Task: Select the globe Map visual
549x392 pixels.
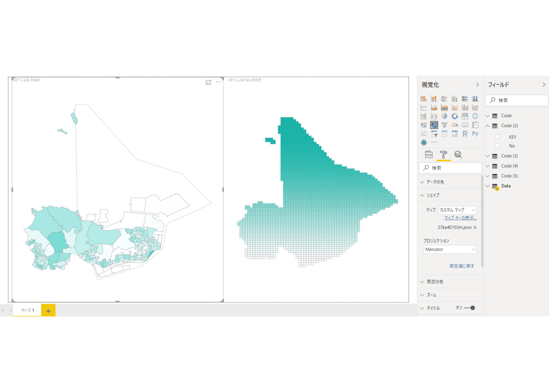Action: (475, 116)
